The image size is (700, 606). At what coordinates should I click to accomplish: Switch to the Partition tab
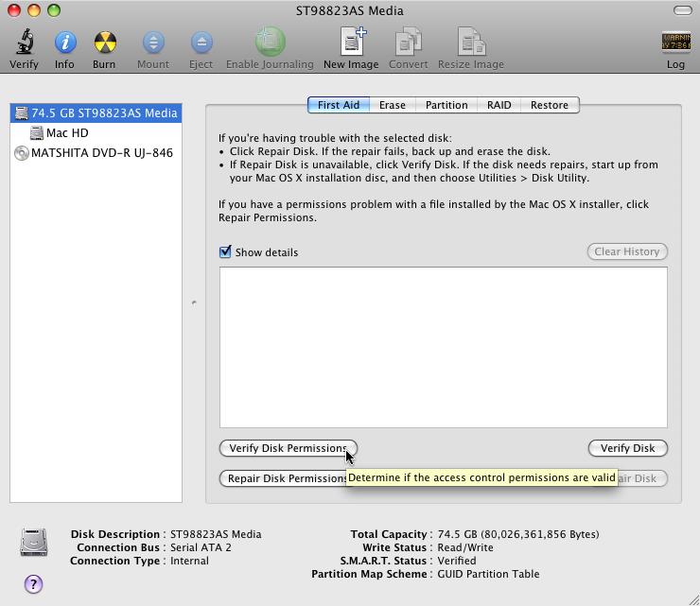(x=446, y=105)
